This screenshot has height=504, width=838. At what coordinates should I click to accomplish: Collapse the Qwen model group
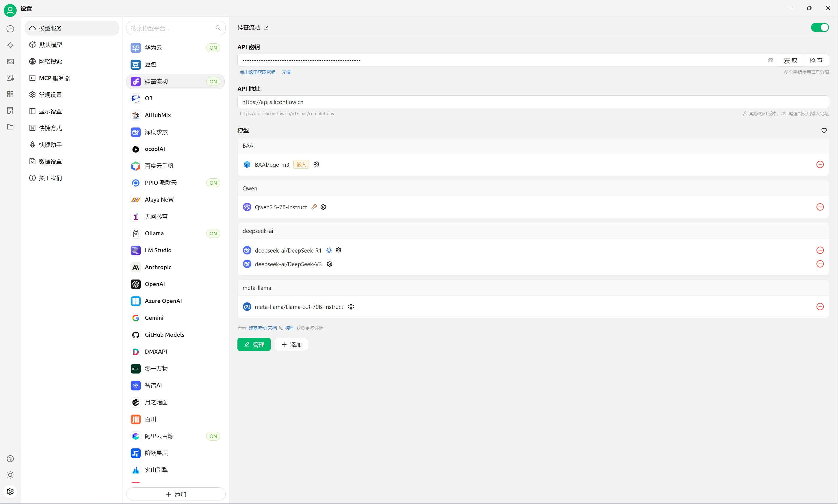533,189
